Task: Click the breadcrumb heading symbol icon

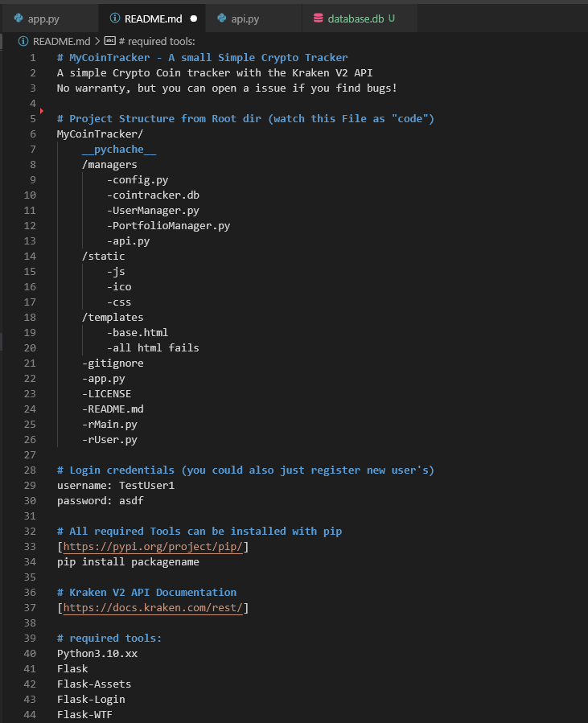Action: (x=109, y=41)
